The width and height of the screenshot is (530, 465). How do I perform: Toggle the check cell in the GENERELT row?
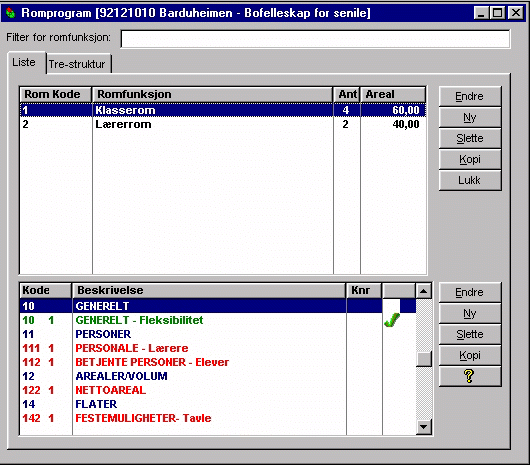(x=392, y=306)
